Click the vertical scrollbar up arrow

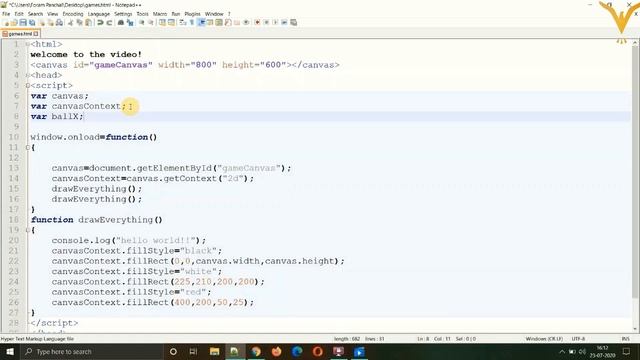point(636,42)
